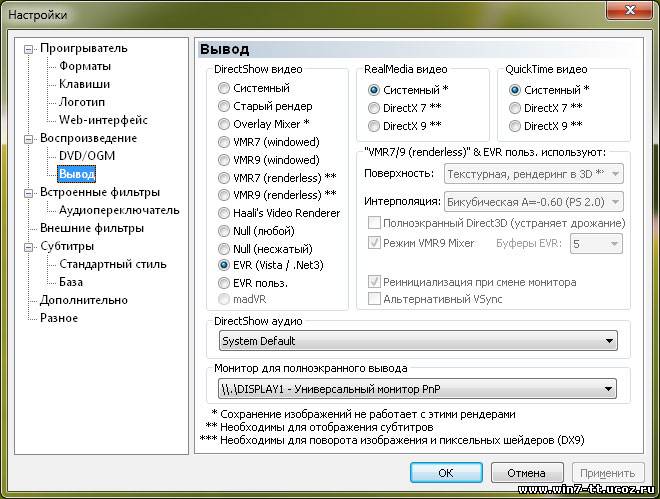Toggle Режим VMR9 Mixer checkbox

(x=374, y=243)
